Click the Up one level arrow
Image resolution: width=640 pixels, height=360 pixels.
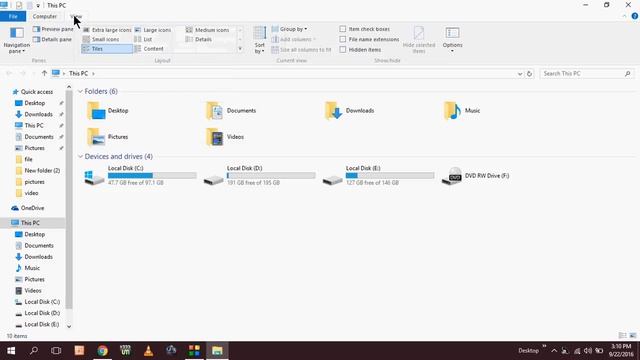[x=44, y=73]
